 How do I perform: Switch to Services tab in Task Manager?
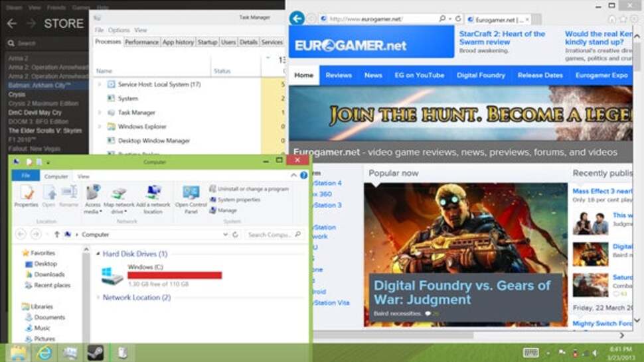(x=272, y=42)
